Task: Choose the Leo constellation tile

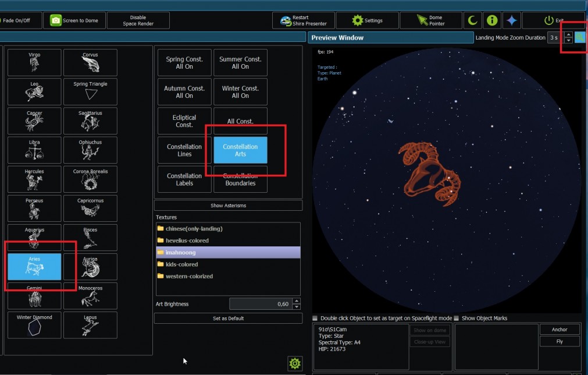Action: click(34, 91)
